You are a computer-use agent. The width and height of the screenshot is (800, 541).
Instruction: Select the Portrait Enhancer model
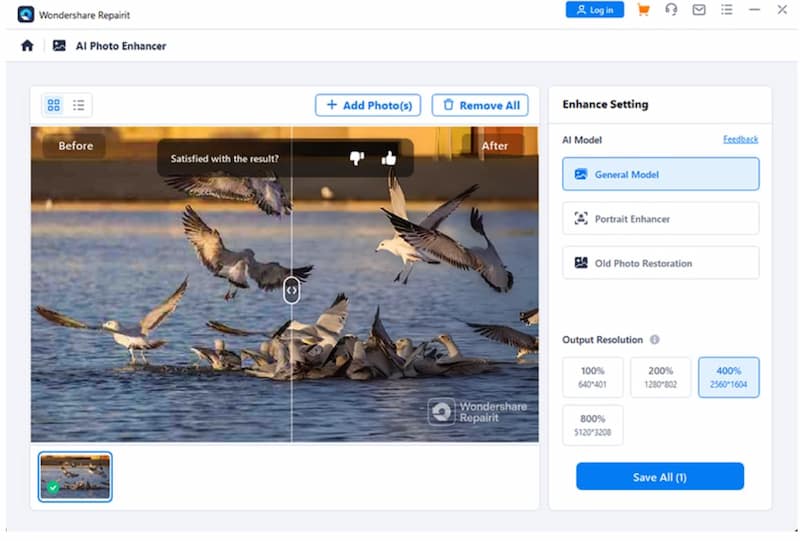[x=660, y=219]
